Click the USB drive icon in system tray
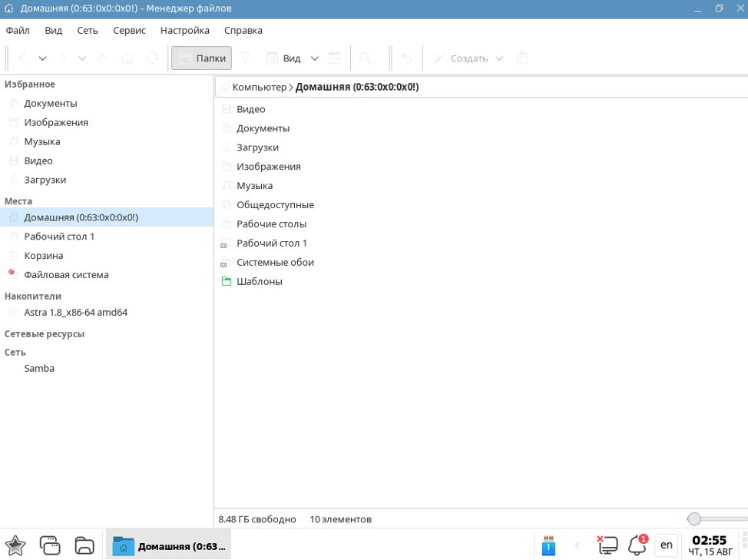Screen dimensions: 748x560 pos(548,545)
